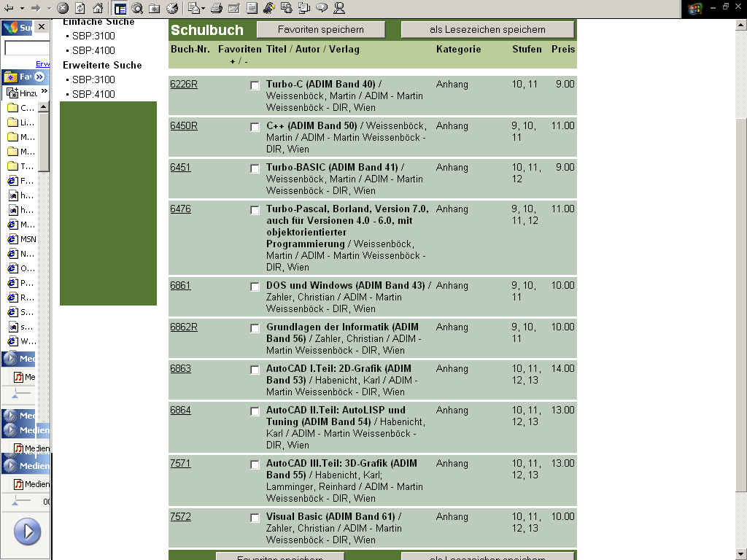Click favorites list scroll up arrow
Image resolution: width=747 pixels, height=560 pixels.
43,106
